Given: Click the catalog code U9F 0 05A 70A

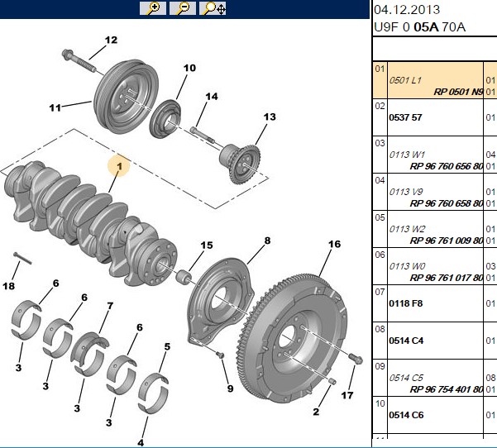Looking at the screenshot, I should pos(419,27).
